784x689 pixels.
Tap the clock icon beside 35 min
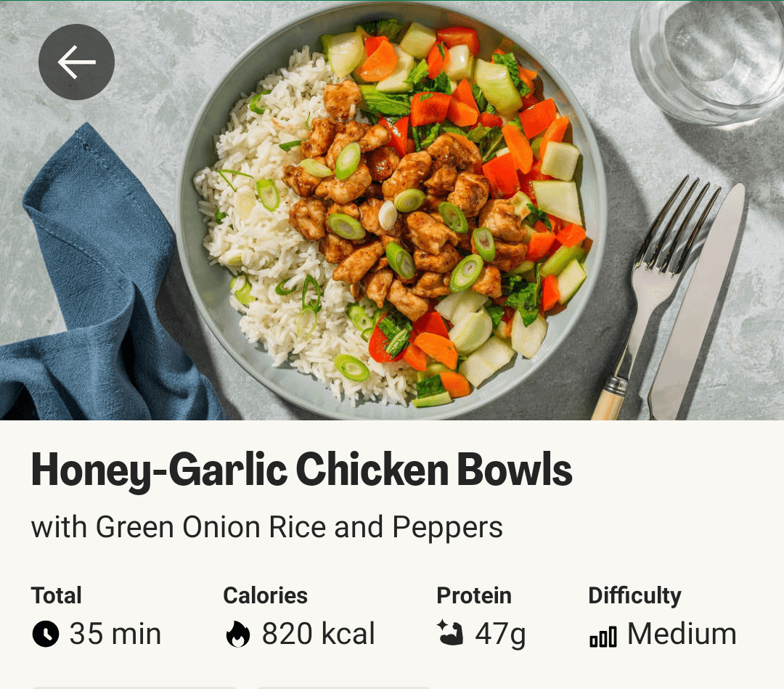(46, 634)
